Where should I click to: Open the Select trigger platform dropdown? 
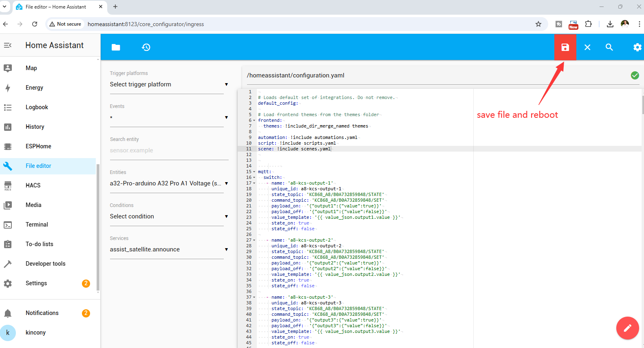tap(169, 84)
